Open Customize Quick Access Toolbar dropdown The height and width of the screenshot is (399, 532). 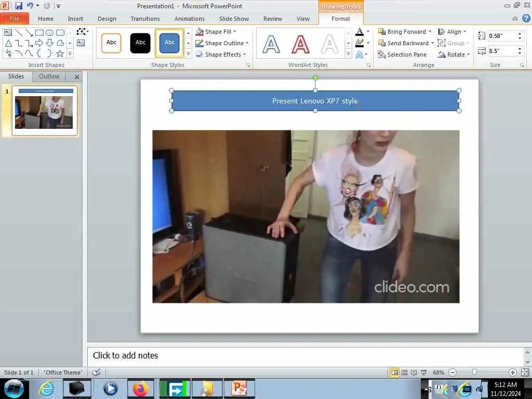click(58, 6)
